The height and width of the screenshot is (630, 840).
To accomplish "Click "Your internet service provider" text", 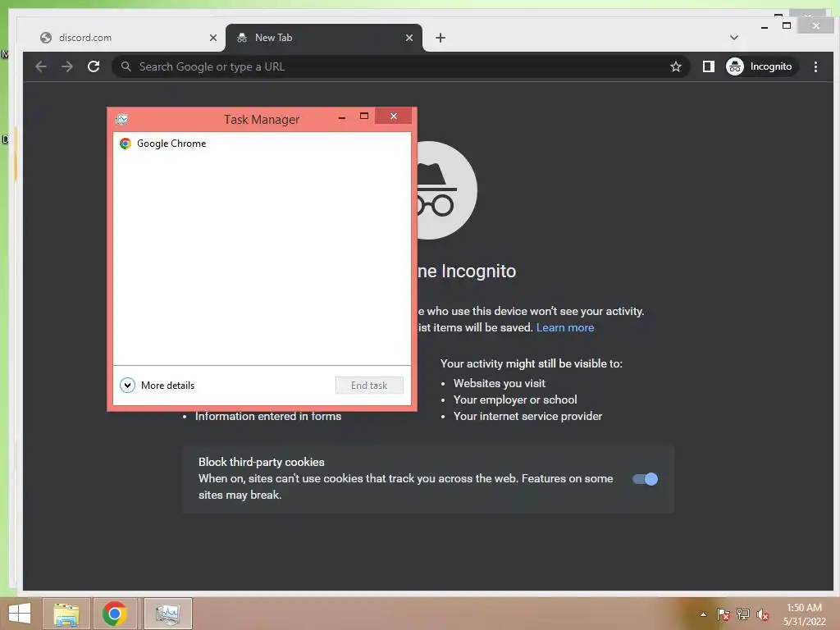I will pyautogui.click(x=527, y=416).
